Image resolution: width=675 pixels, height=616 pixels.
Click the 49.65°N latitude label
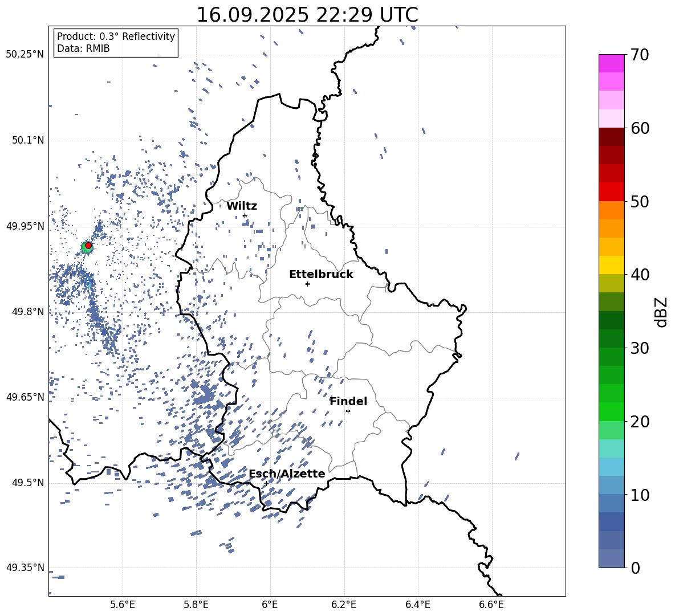point(25,397)
